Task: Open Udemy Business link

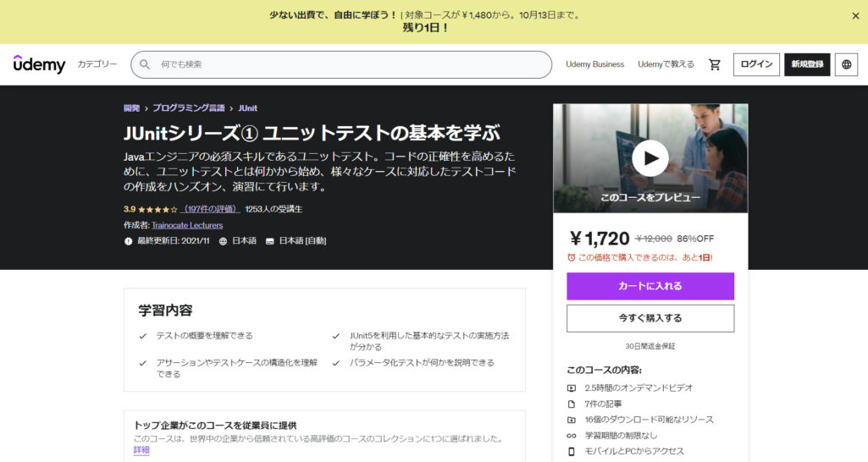Action: (x=594, y=64)
